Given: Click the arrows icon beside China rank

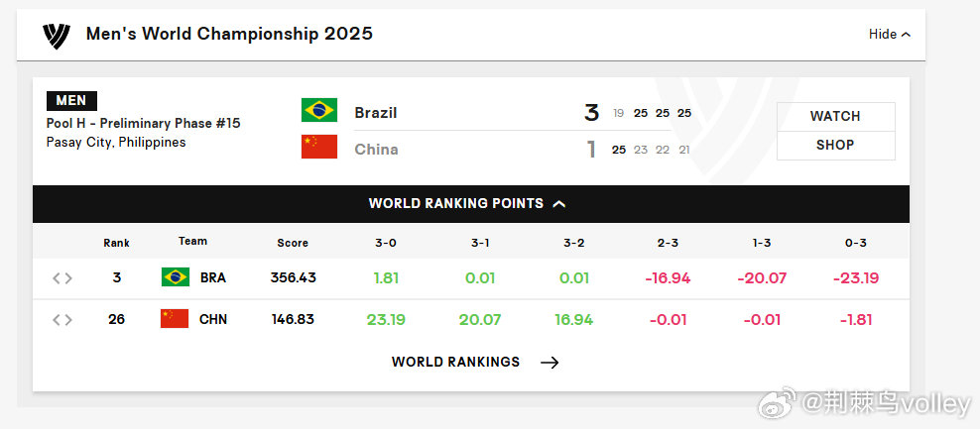Looking at the screenshot, I should click(x=61, y=320).
